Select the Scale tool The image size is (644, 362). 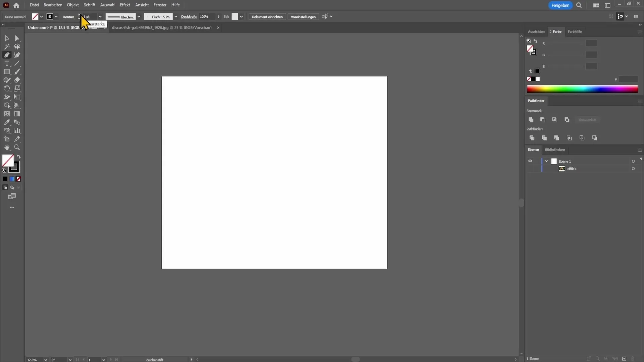[x=17, y=88]
